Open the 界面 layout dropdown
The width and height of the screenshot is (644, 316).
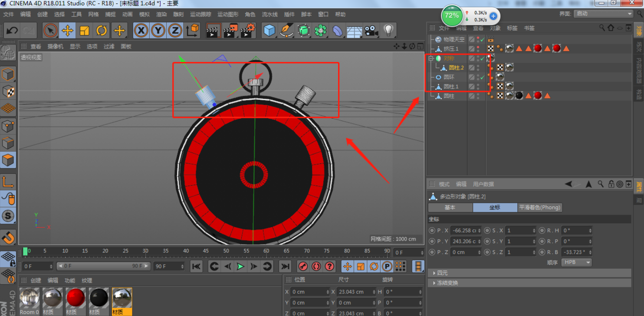click(604, 13)
